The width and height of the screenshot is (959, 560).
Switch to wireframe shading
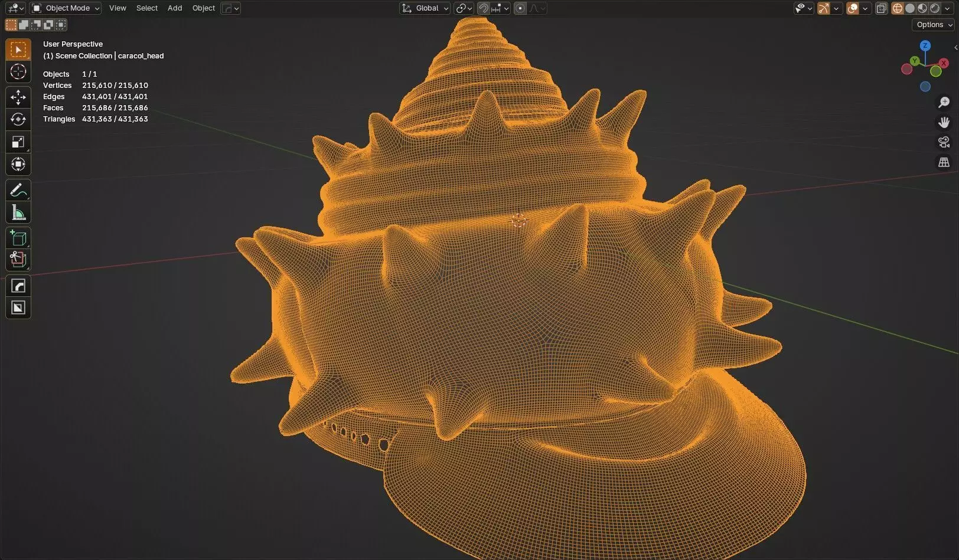pos(897,8)
